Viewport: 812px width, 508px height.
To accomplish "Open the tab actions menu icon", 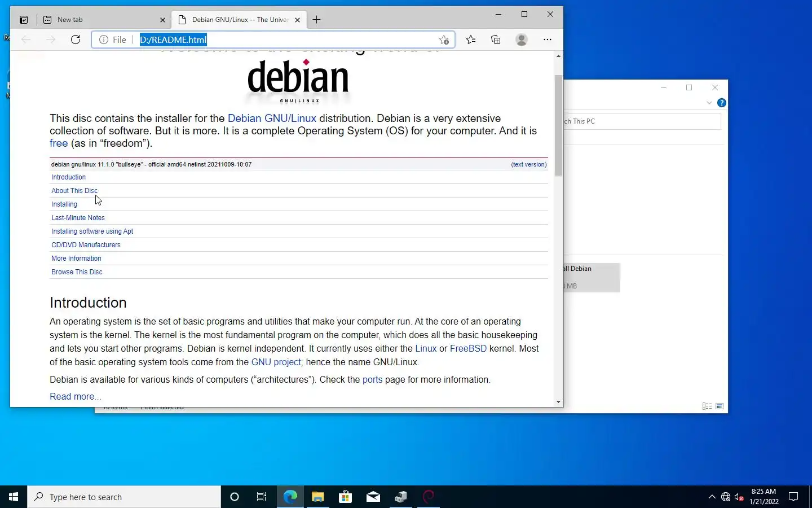I will [x=24, y=20].
